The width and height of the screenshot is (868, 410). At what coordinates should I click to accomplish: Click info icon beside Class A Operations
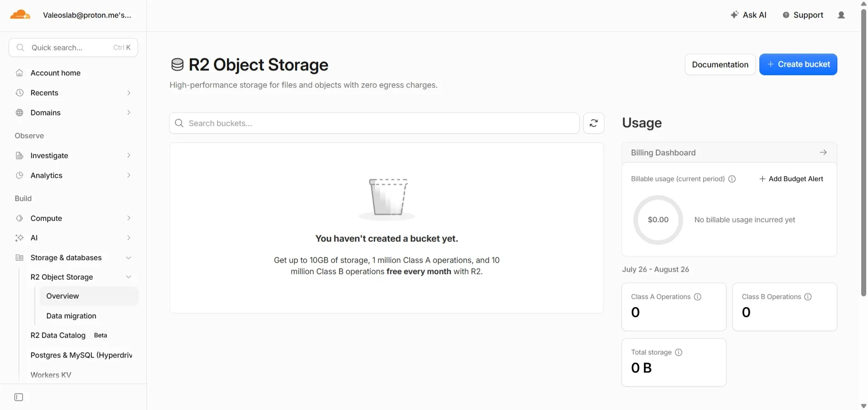(x=698, y=297)
